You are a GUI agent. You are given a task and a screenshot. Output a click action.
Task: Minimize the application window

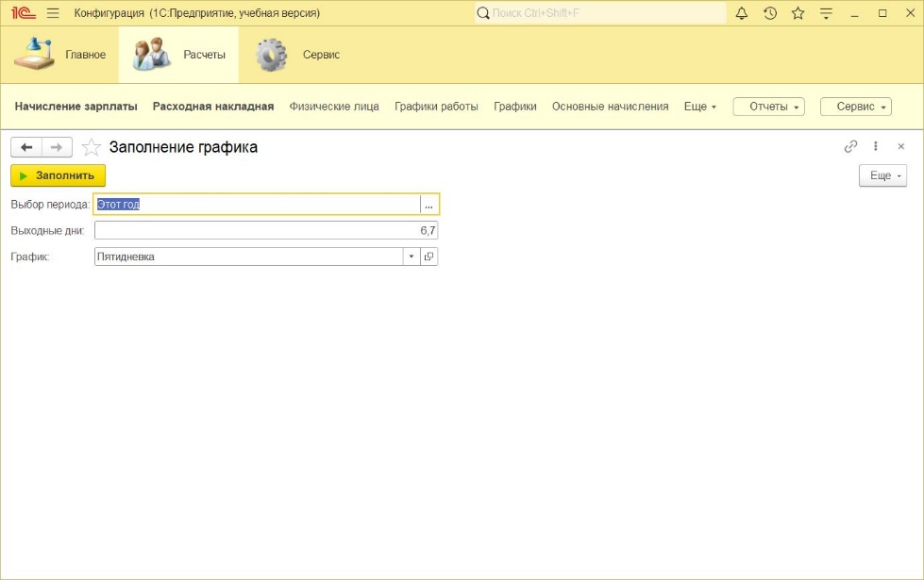[854, 13]
